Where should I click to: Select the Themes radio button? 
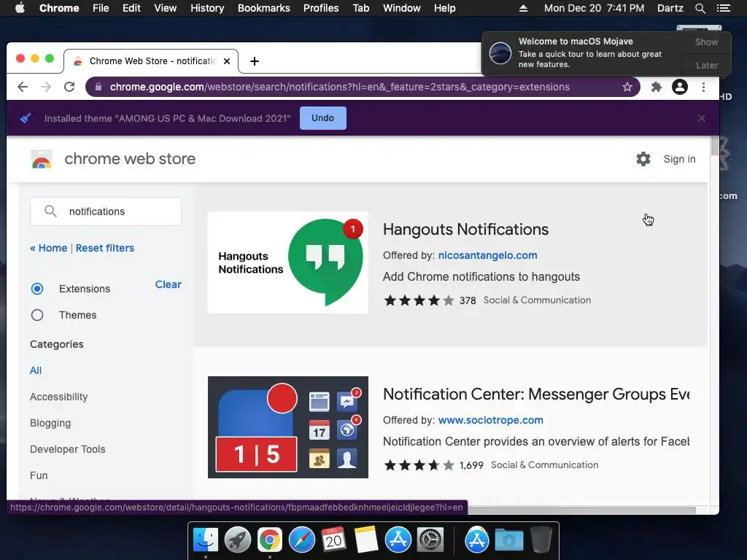(x=37, y=315)
